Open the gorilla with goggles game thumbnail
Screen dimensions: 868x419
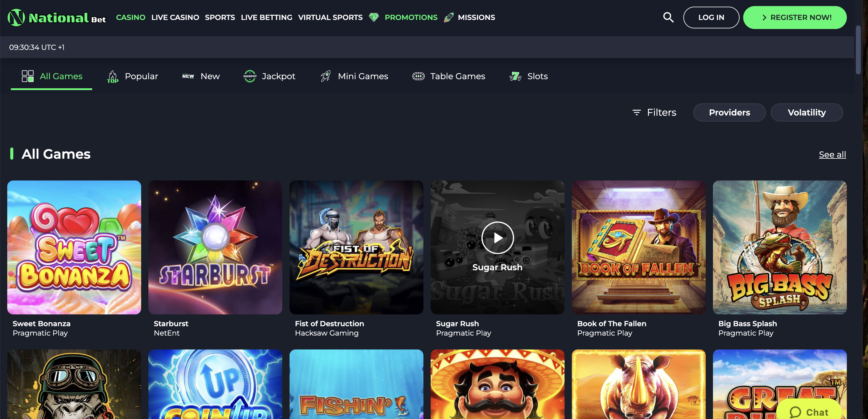(74, 384)
